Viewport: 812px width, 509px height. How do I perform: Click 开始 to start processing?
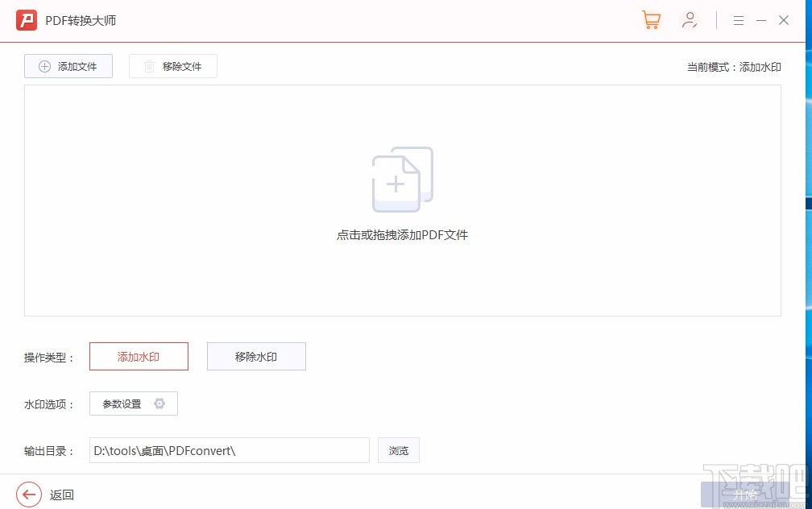click(745, 495)
